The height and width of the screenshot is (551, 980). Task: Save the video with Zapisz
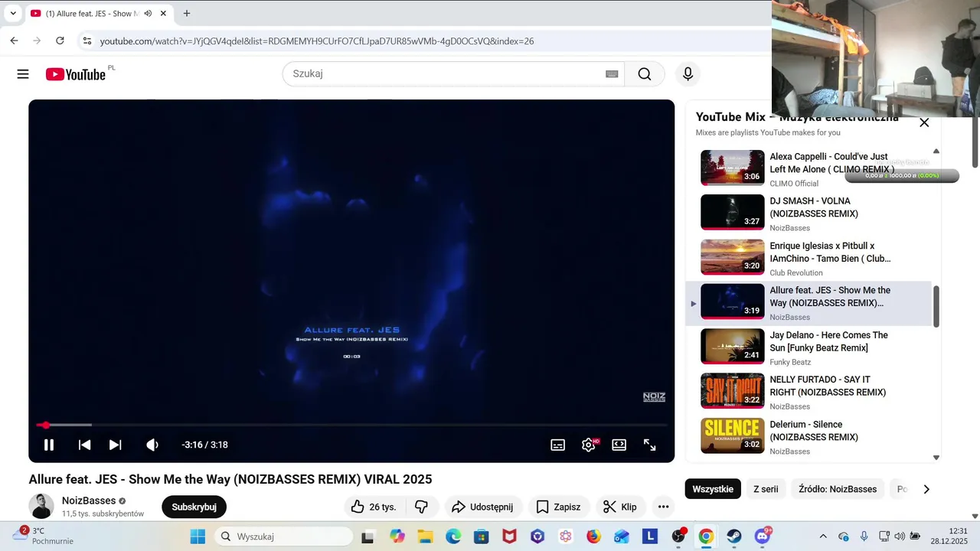(558, 507)
